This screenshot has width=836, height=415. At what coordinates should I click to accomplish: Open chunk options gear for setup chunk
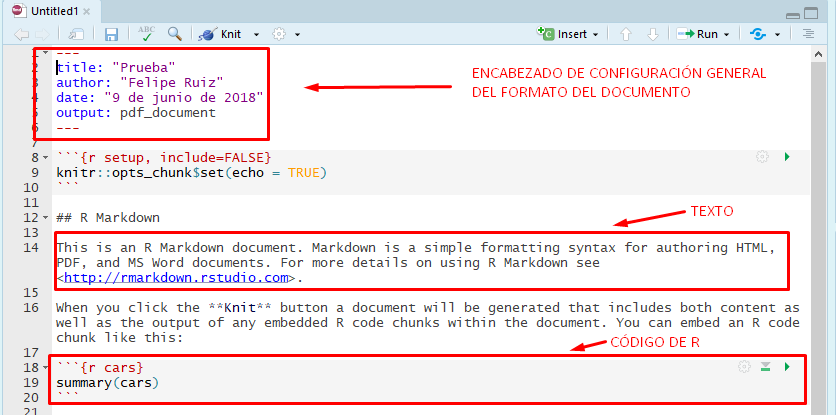(762, 157)
